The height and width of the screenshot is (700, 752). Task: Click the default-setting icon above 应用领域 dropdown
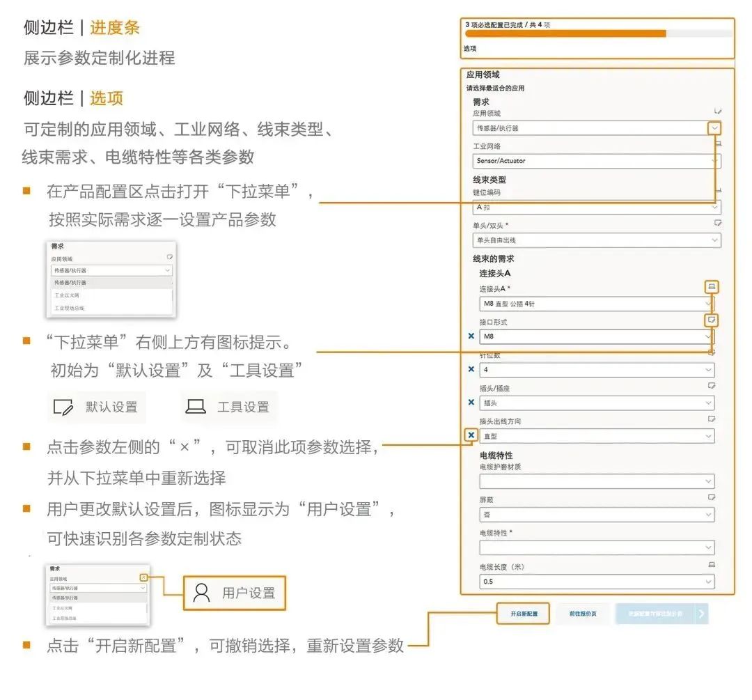click(717, 111)
